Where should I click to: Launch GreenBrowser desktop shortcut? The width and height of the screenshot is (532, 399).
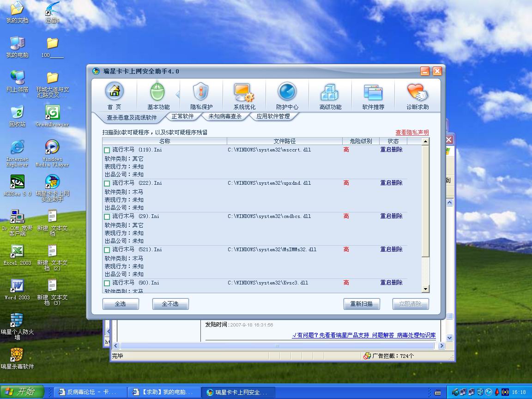coord(52,116)
